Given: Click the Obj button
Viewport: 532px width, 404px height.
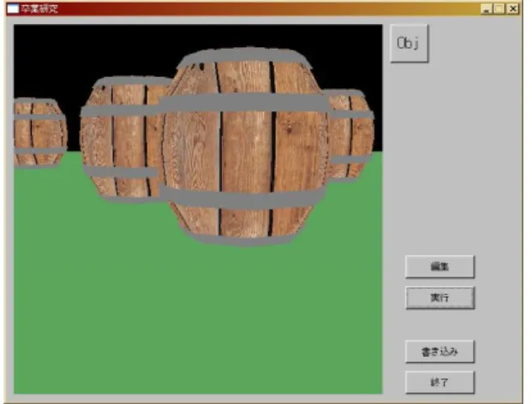Looking at the screenshot, I should [x=409, y=44].
